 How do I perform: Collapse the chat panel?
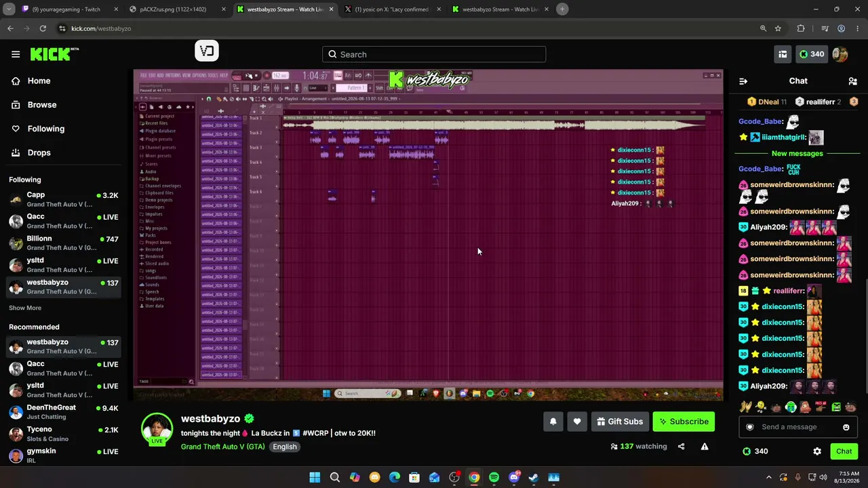[743, 81]
